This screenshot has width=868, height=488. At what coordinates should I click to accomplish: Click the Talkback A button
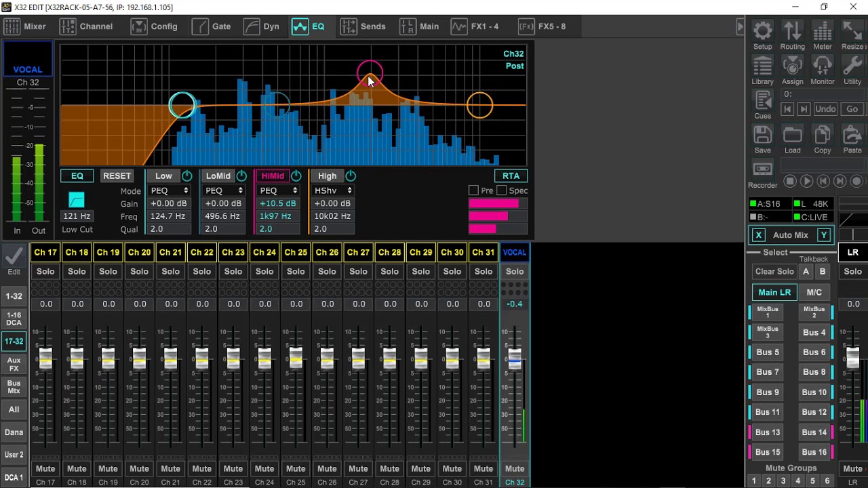(x=806, y=271)
